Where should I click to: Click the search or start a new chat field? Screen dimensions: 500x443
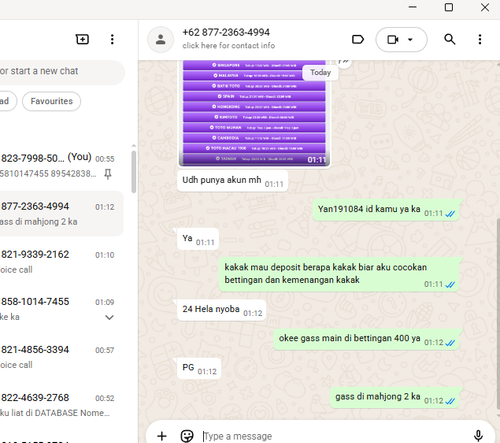tap(62, 71)
